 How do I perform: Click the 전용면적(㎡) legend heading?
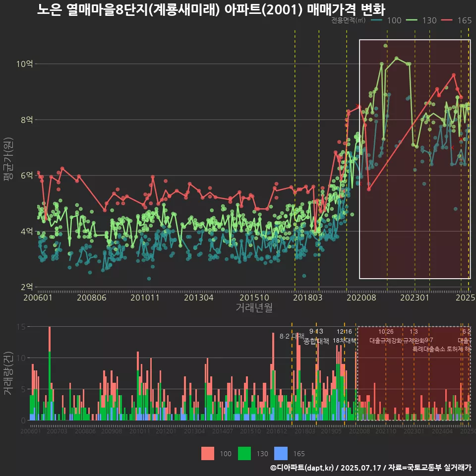[348, 20]
